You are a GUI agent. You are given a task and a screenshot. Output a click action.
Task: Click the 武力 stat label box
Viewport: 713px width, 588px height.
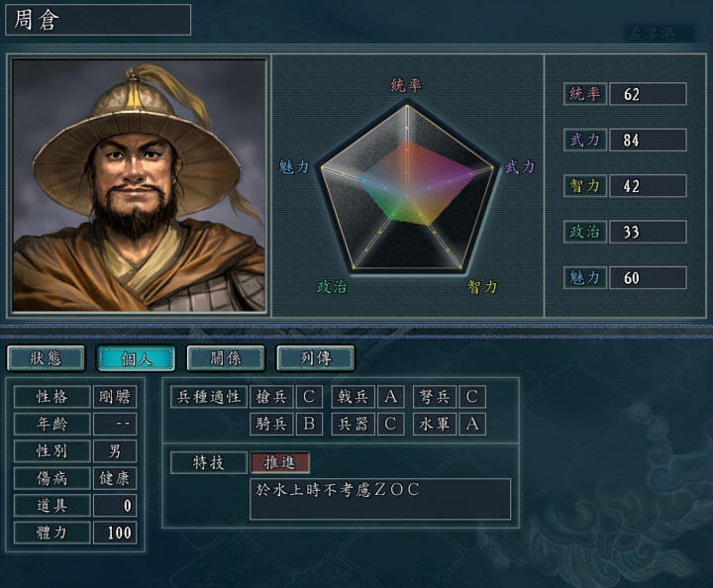(x=585, y=140)
